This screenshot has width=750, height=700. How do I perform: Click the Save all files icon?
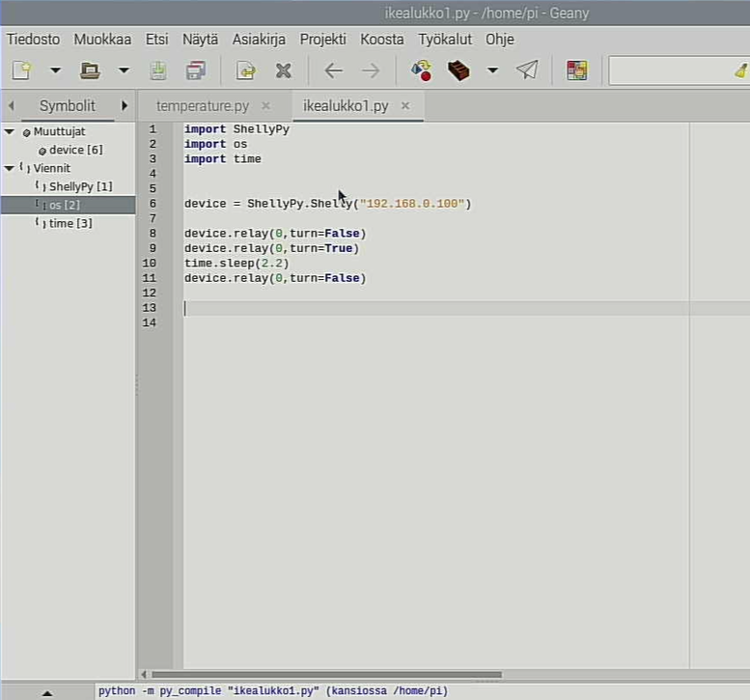pyautogui.click(x=196, y=70)
